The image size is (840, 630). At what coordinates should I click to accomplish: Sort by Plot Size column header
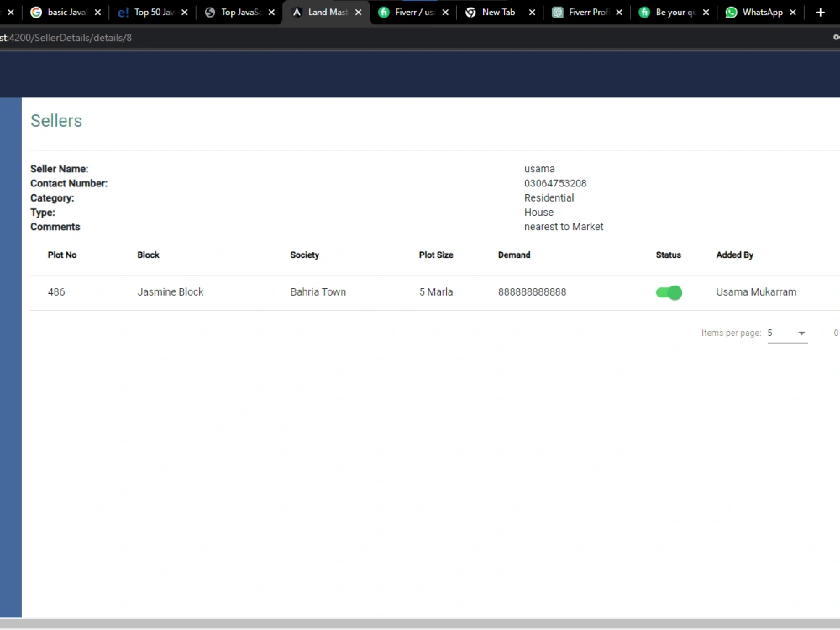pyautogui.click(x=436, y=255)
